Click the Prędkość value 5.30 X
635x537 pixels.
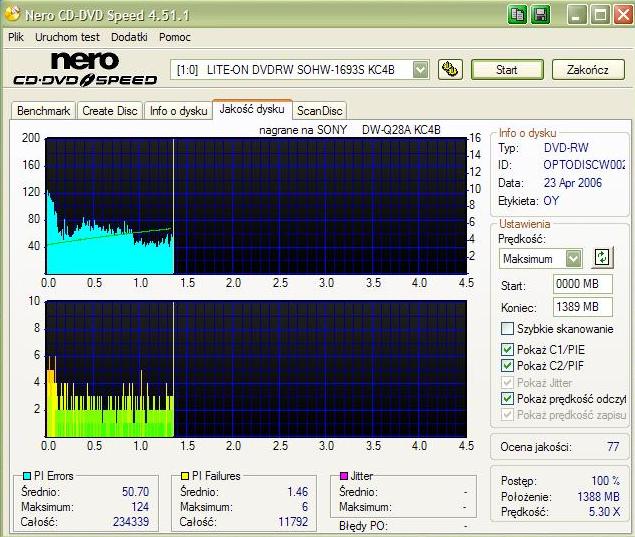pyautogui.click(x=604, y=511)
